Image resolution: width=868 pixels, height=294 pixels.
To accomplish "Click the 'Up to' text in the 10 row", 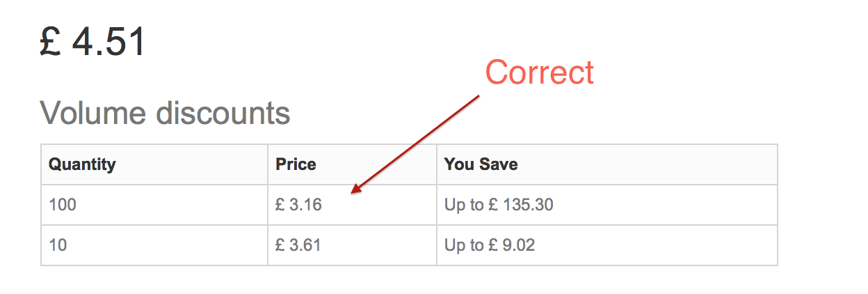I will coord(464,245).
